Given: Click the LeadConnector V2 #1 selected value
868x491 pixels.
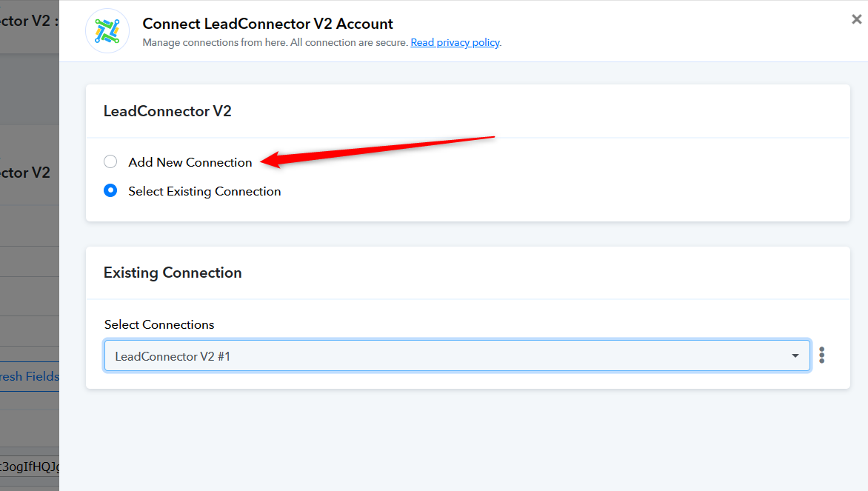Looking at the screenshot, I should [x=173, y=356].
